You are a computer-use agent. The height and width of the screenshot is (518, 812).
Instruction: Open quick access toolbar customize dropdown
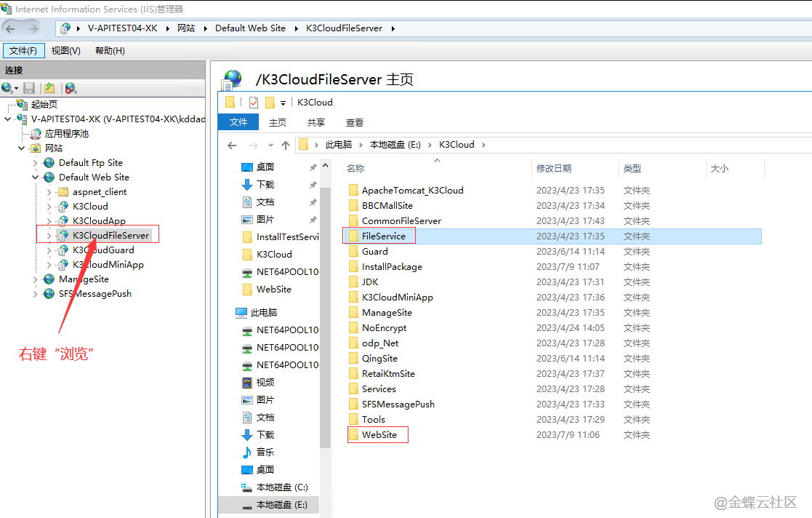(x=283, y=103)
